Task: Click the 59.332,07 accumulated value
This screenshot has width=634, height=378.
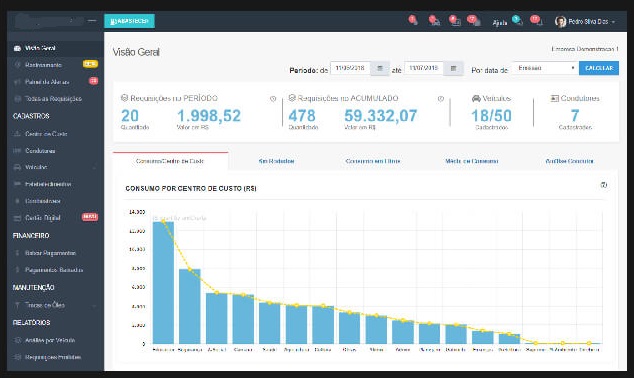Action: (380, 116)
